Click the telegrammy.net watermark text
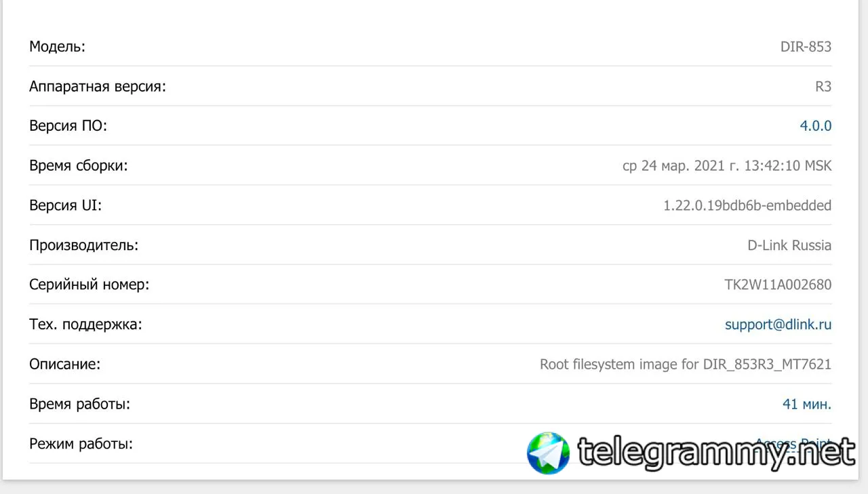The width and height of the screenshot is (868, 494). (716, 452)
